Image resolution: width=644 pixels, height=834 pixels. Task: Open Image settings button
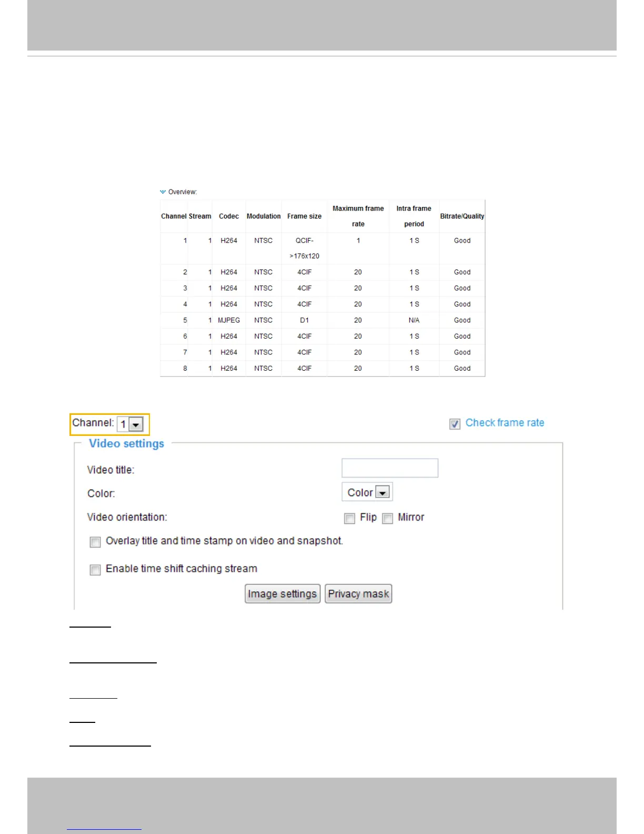(x=283, y=594)
